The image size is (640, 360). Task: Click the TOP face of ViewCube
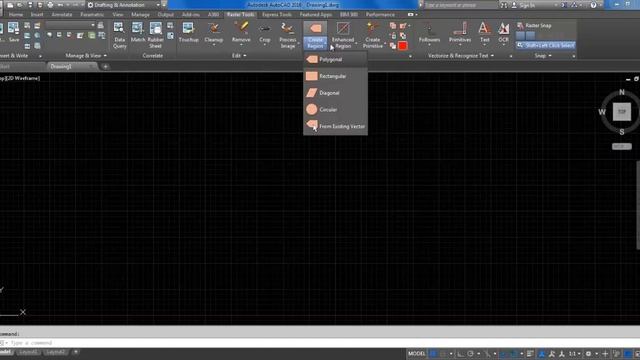pos(622,112)
